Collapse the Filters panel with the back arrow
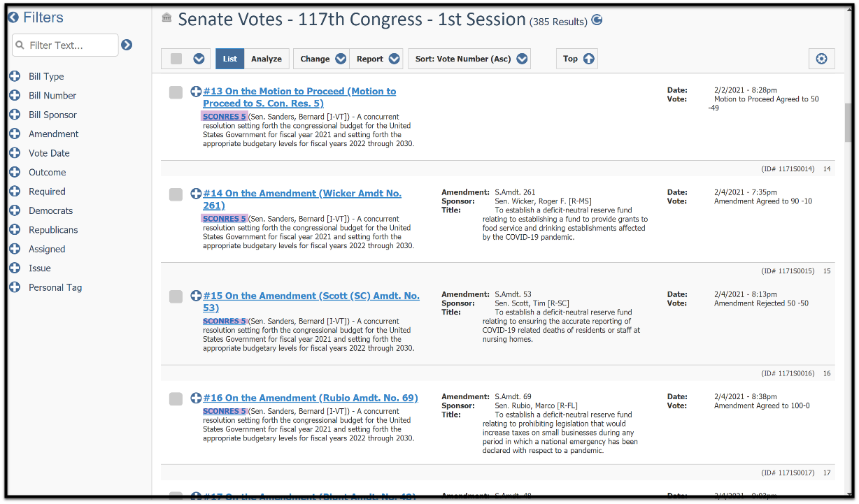 [x=13, y=17]
